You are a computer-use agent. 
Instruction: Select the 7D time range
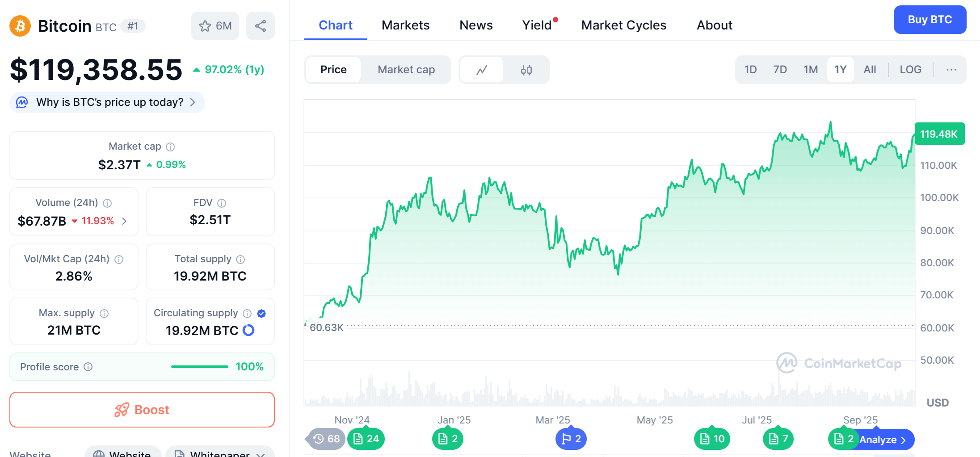pos(780,70)
